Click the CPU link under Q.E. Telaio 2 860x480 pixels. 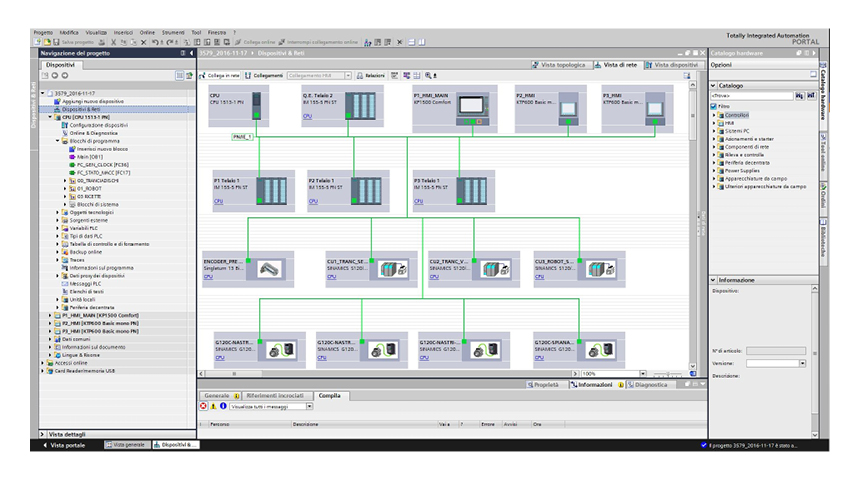307,116
